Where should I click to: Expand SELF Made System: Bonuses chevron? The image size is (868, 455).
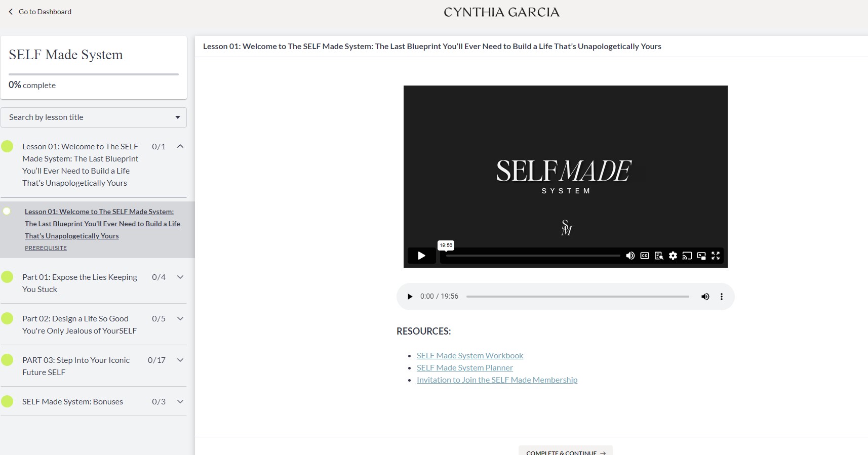180,401
